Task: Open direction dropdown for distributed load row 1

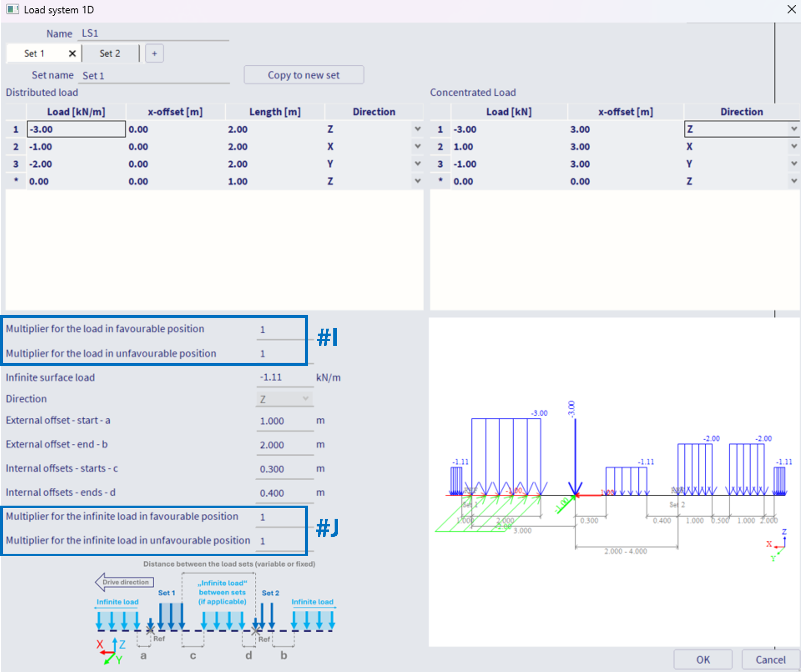Action: [x=418, y=129]
